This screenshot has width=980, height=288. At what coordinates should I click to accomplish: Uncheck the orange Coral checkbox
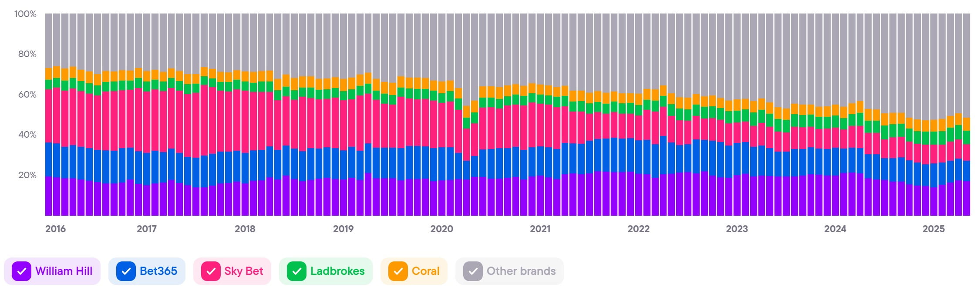(398, 271)
